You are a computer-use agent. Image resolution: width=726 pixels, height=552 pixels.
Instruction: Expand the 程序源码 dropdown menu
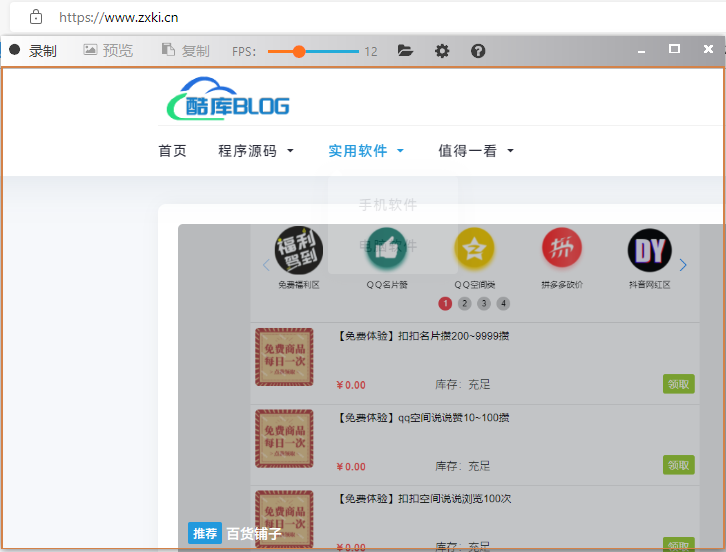256,151
